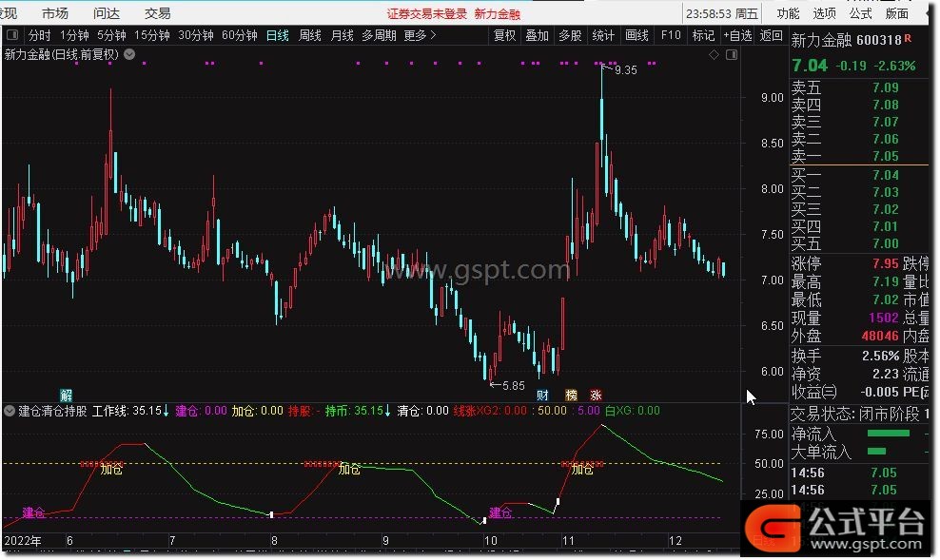This screenshot has width=940, height=560.
Task: Open the 建仓清仓持股 indicator dropdown
Action: click(10, 411)
